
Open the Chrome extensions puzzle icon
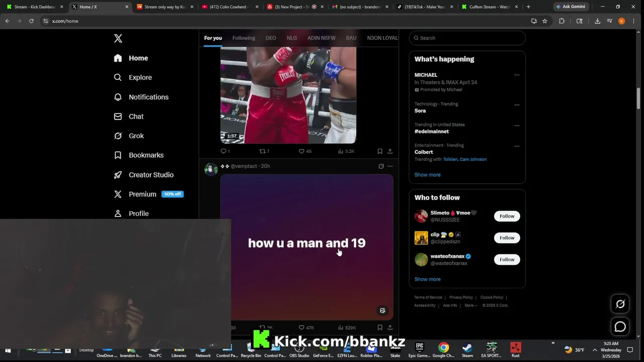pyautogui.click(x=561, y=21)
